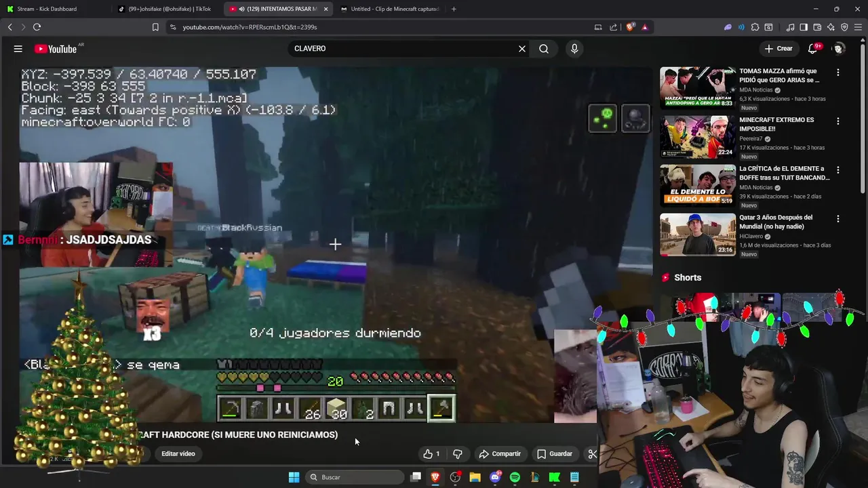Screen dimensions: 868x488
Task: Open Discord from taskbar
Action: (495, 477)
